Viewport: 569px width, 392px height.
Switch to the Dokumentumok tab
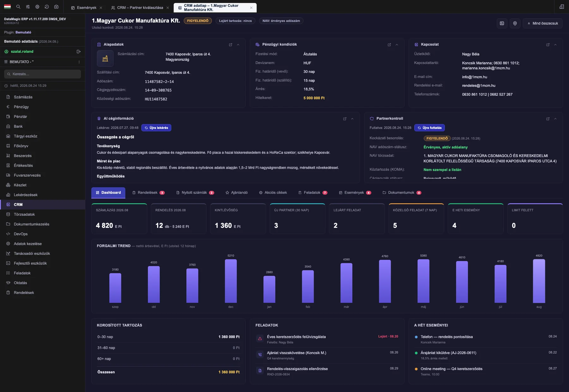402,193
